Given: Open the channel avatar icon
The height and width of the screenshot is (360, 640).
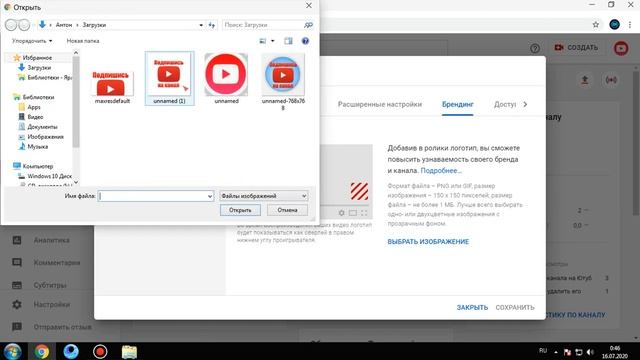Looking at the screenshot, I should tap(621, 48).
